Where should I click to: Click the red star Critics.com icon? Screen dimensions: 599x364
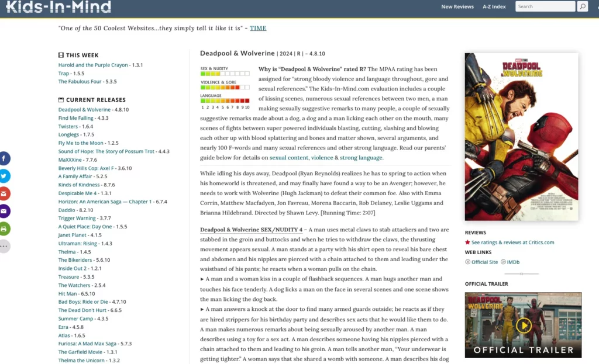pyautogui.click(x=467, y=242)
